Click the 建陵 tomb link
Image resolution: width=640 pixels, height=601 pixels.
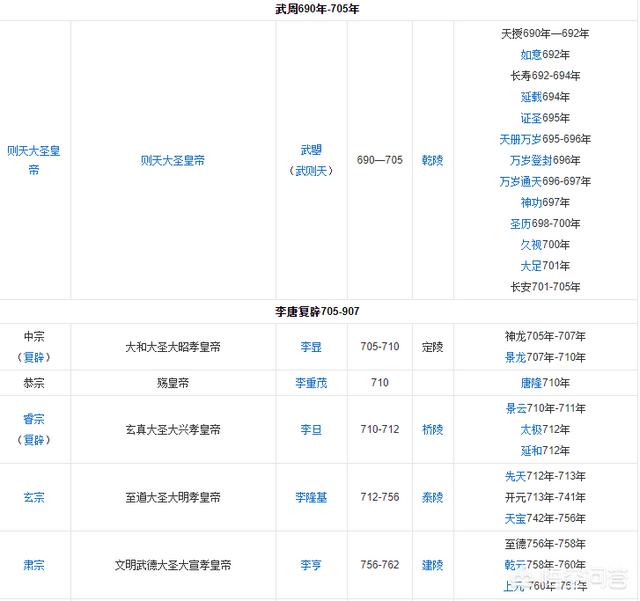[x=432, y=565]
